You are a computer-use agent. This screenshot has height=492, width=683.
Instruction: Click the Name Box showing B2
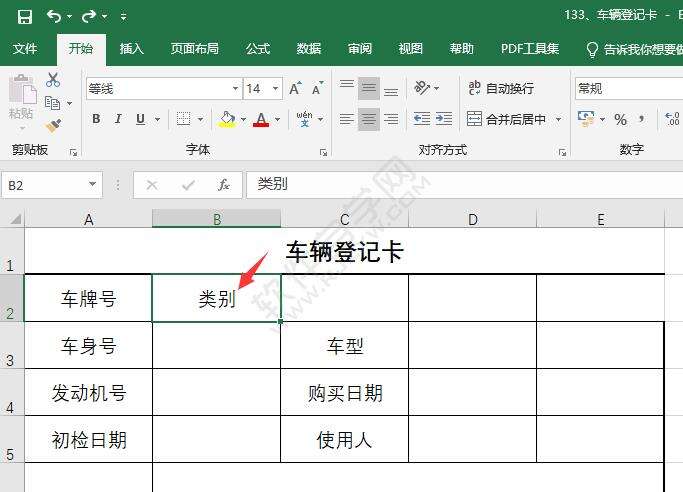[x=51, y=185]
